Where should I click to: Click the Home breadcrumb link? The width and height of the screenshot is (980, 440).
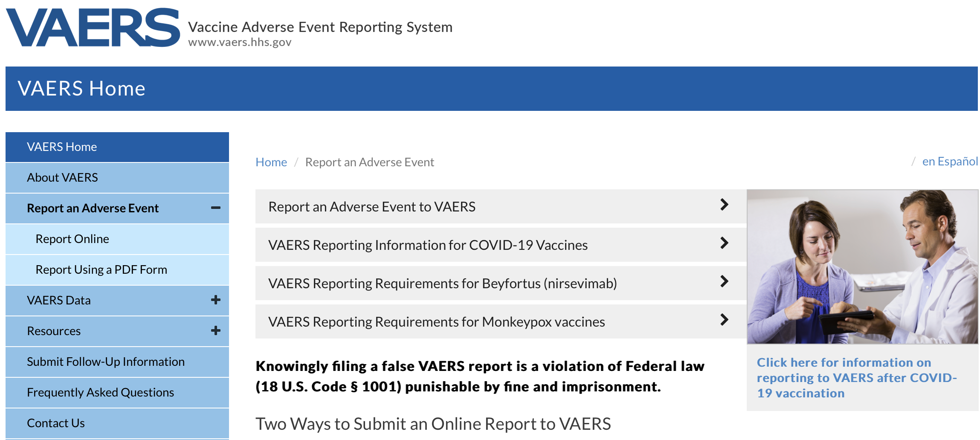tap(271, 162)
